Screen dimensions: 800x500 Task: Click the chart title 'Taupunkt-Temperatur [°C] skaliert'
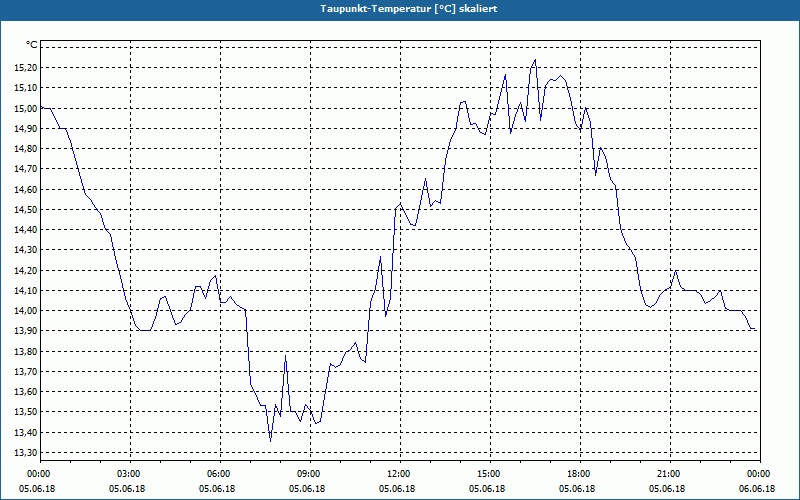click(x=409, y=9)
